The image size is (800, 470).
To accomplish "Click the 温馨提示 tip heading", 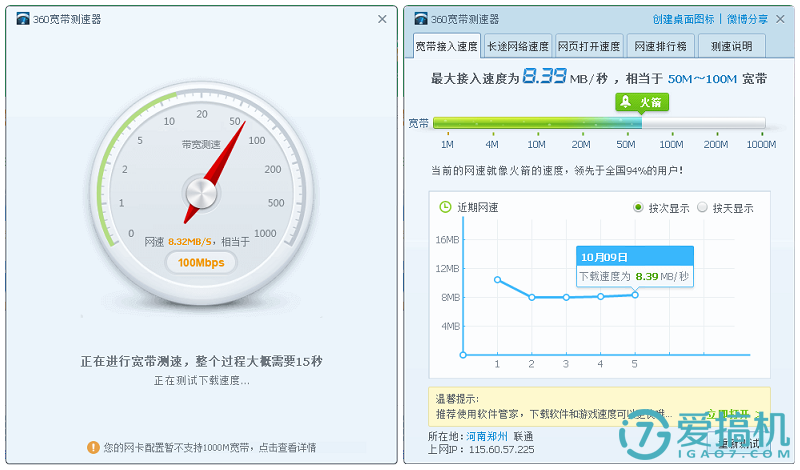I will click(x=457, y=399).
